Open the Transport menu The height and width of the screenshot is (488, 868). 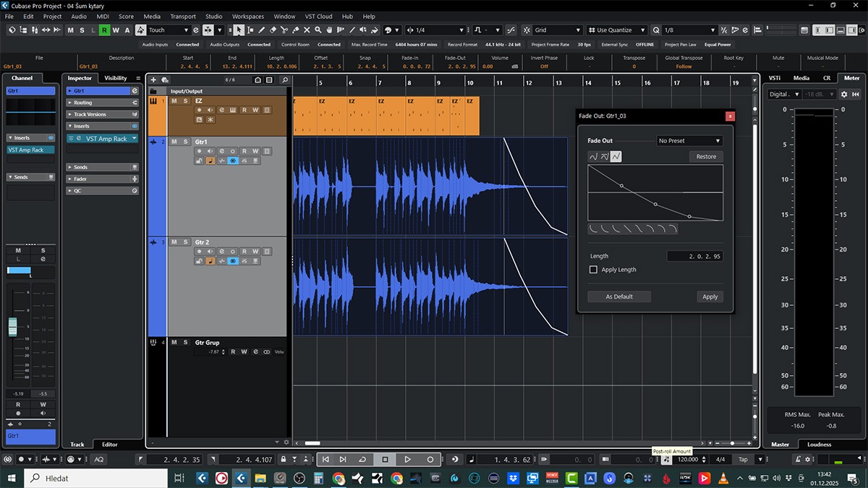pyautogui.click(x=182, y=17)
